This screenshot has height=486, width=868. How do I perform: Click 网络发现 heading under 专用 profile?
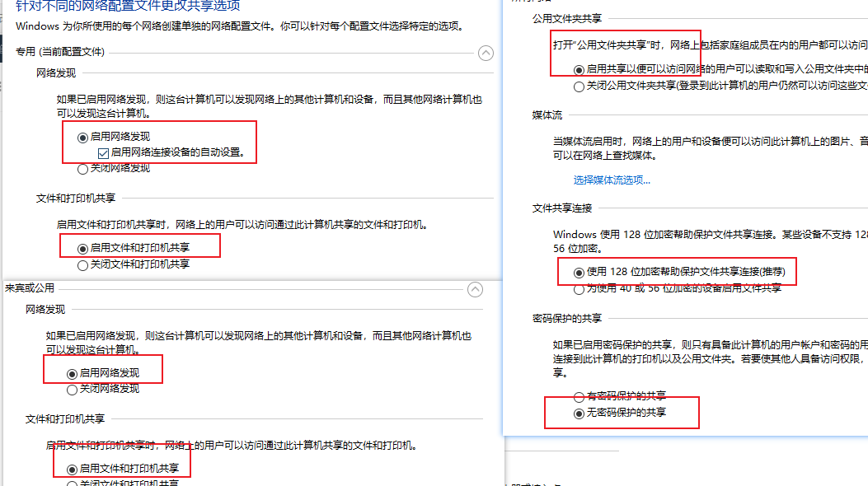(x=56, y=73)
